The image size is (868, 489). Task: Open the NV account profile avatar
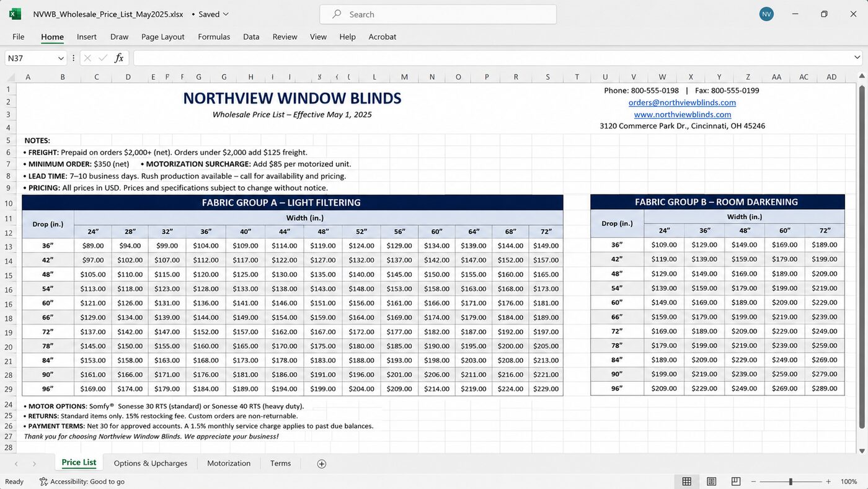[x=766, y=14]
